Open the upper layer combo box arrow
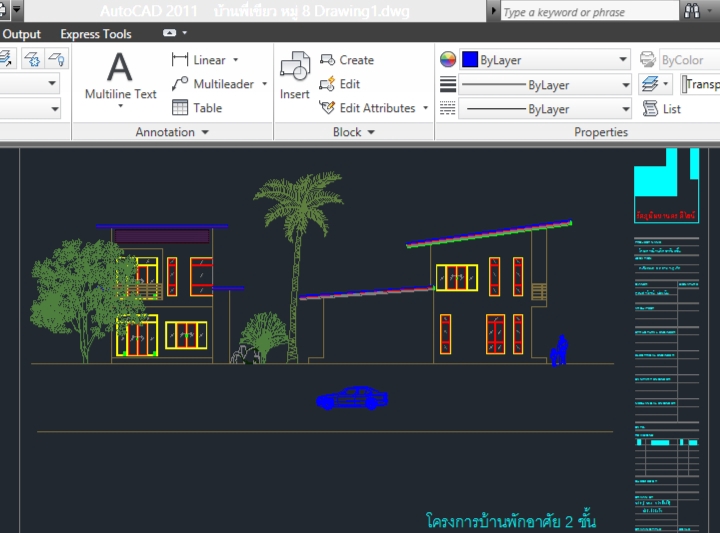Image resolution: width=720 pixels, height=533 pixels. coord(52,83)
